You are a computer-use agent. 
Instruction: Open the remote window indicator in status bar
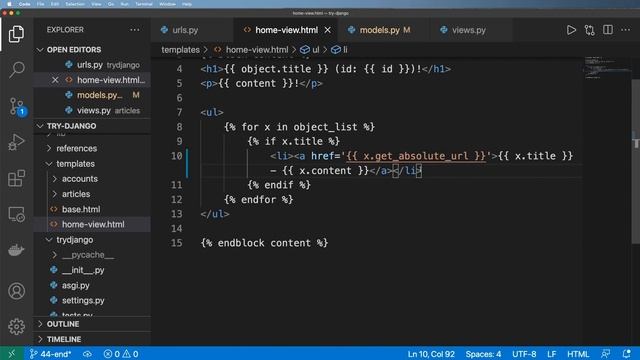(11, 353)
